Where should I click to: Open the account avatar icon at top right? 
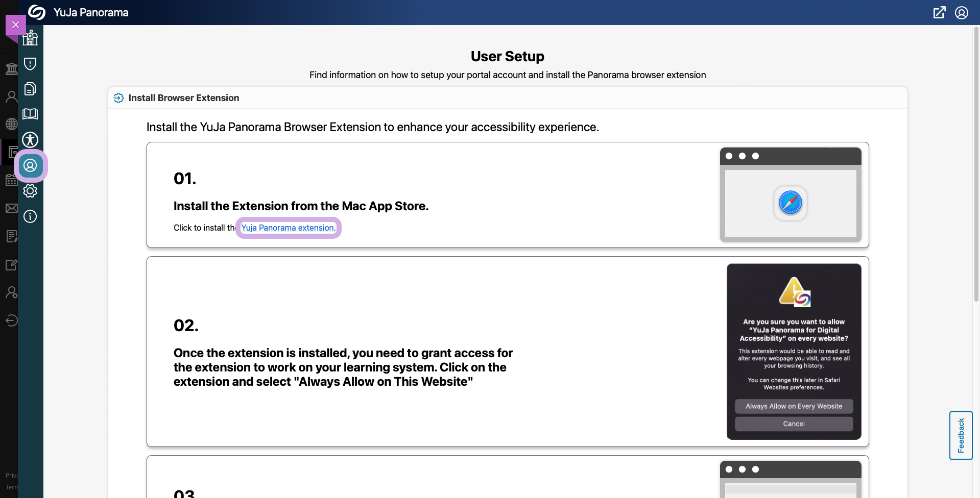tap(962, 13)
